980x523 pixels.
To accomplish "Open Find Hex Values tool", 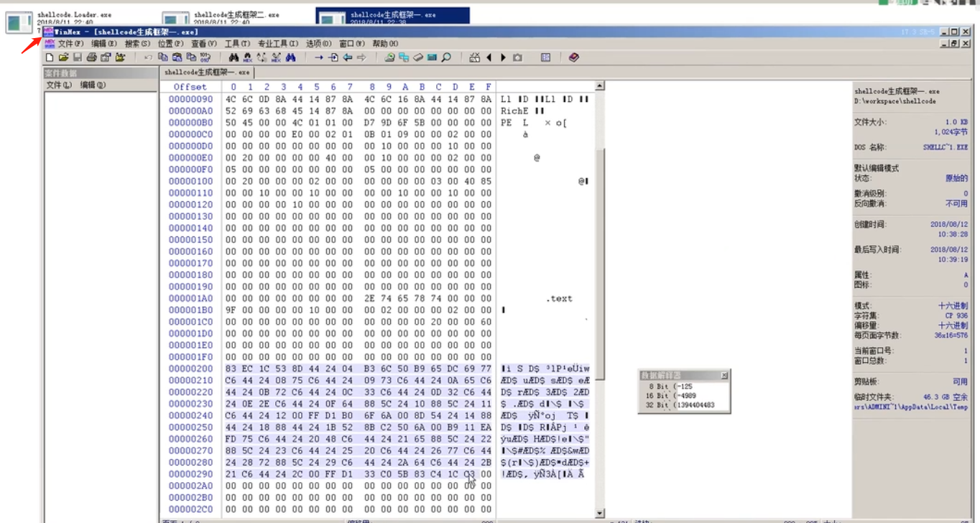I will click(246, 57).
